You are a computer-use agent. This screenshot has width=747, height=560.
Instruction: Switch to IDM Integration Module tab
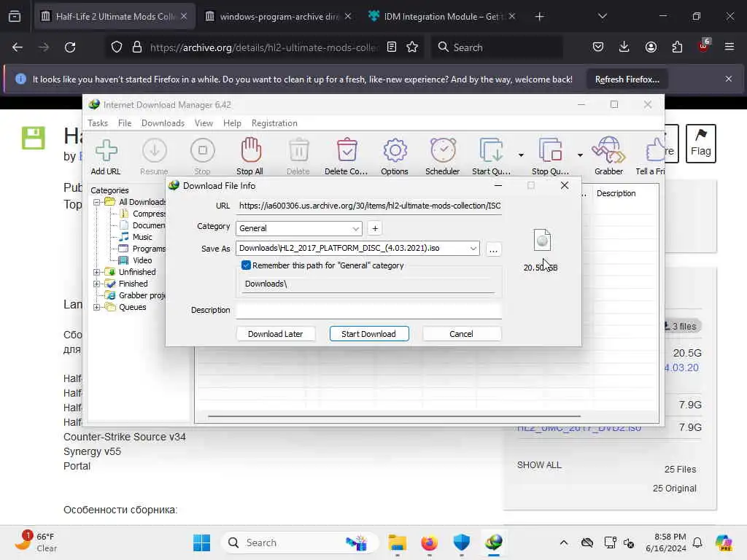tap(442, 17)
